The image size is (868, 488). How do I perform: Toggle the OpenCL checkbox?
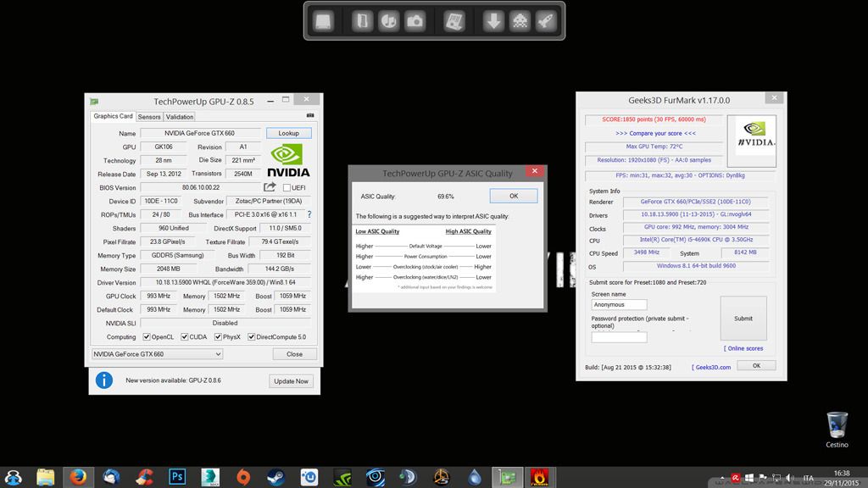[x=147, y=336]
